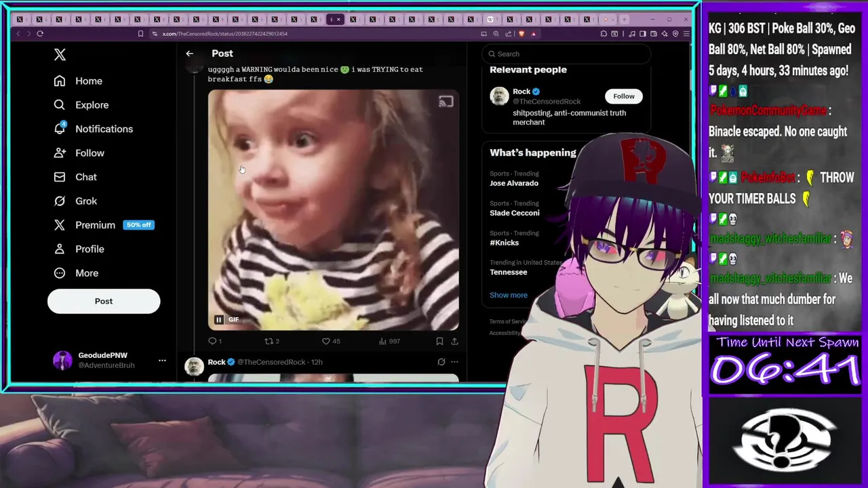Reply to the post via comment icon
The width and height of the screenshot is (868, 488).
pyautogui.click(x=214, y=342)
